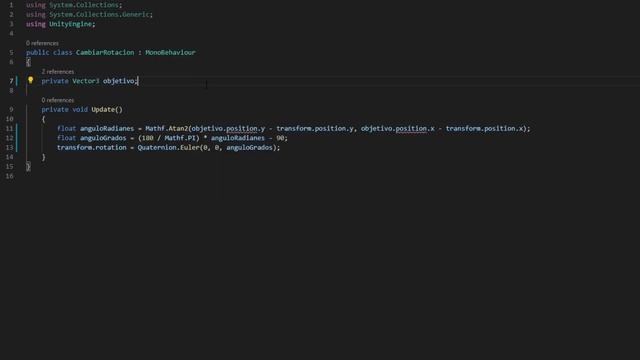Click line number 13 in gutter

pos(9,147)
